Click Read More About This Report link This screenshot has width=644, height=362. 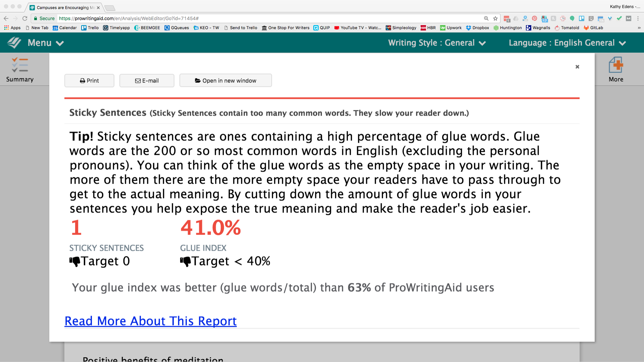(x=151, y=321)
